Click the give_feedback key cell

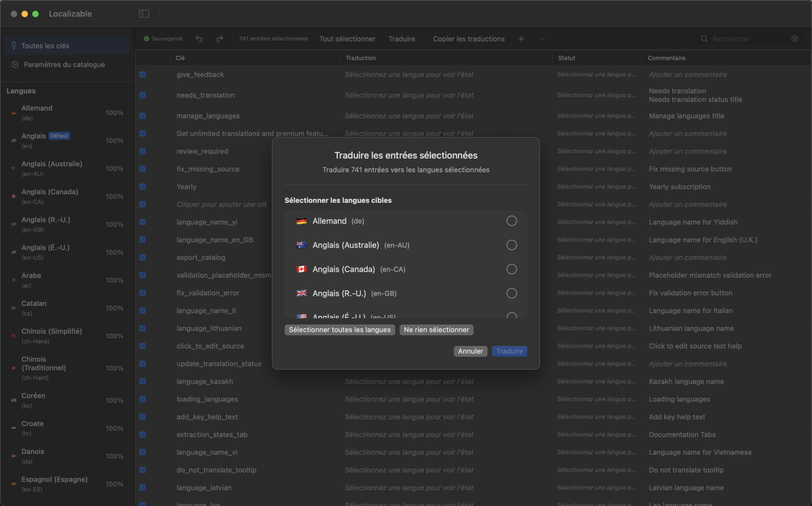point(200,74)
